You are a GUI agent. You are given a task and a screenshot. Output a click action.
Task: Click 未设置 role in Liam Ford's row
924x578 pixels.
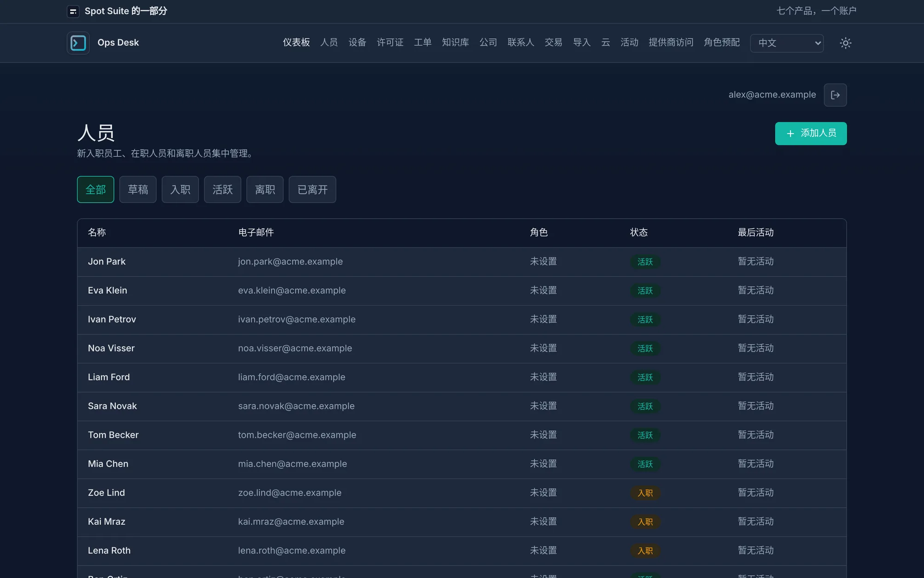click(x=543, y=377)
